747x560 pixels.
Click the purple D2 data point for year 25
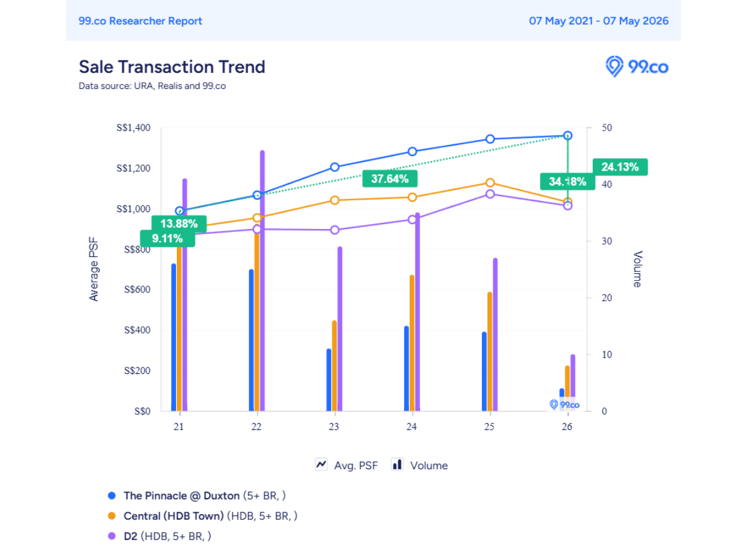click(490, 194)
